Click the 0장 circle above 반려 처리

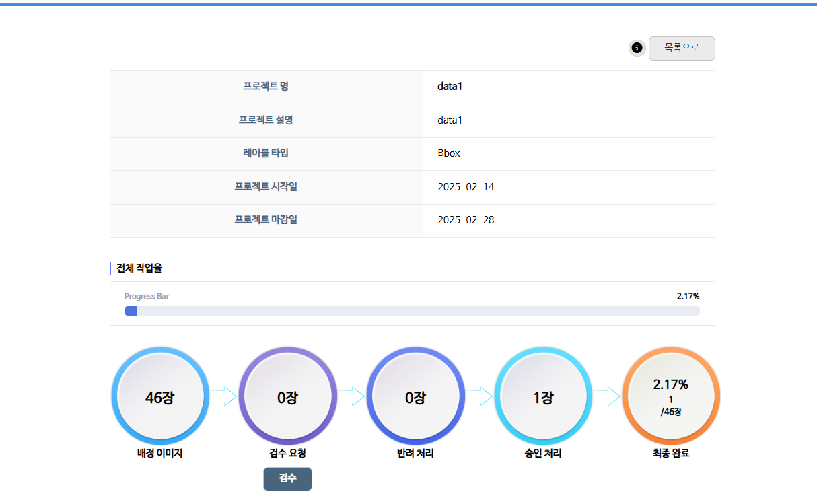pyautogui.click(x=415, y=396)
